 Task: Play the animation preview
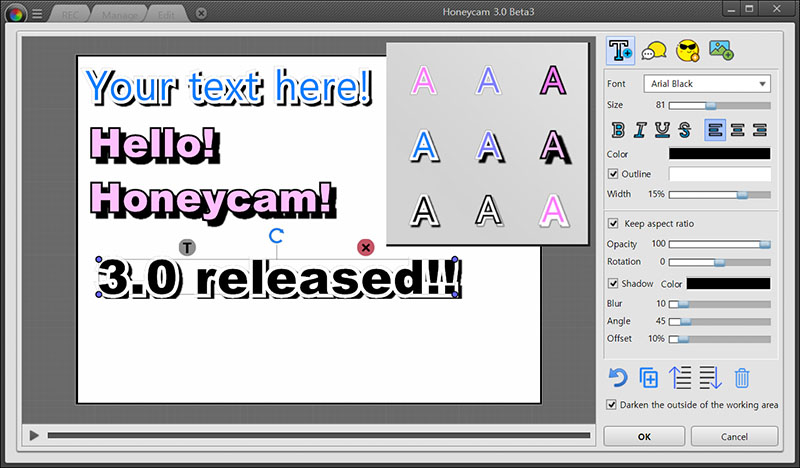pyautogui.click(x=34, y=435)
